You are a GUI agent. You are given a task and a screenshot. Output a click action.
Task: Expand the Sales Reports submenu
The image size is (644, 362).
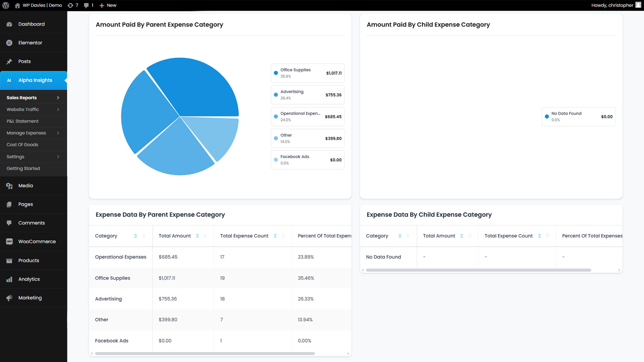[58, 98]
